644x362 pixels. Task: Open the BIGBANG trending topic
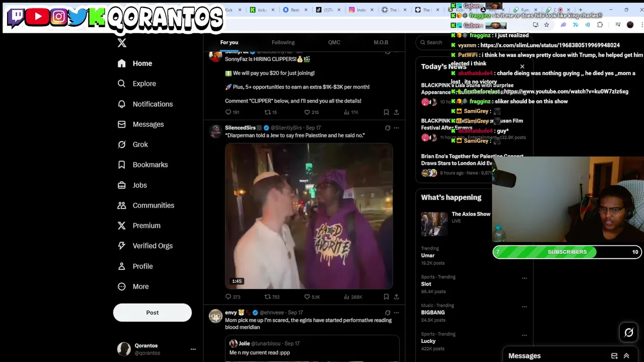[x=433, y=313]
